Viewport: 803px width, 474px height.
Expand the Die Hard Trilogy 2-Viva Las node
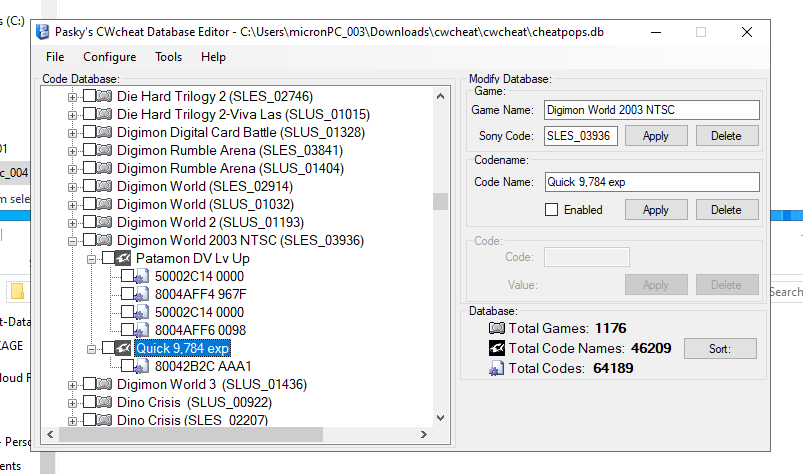pyautogui.click(x=72, y=115)
